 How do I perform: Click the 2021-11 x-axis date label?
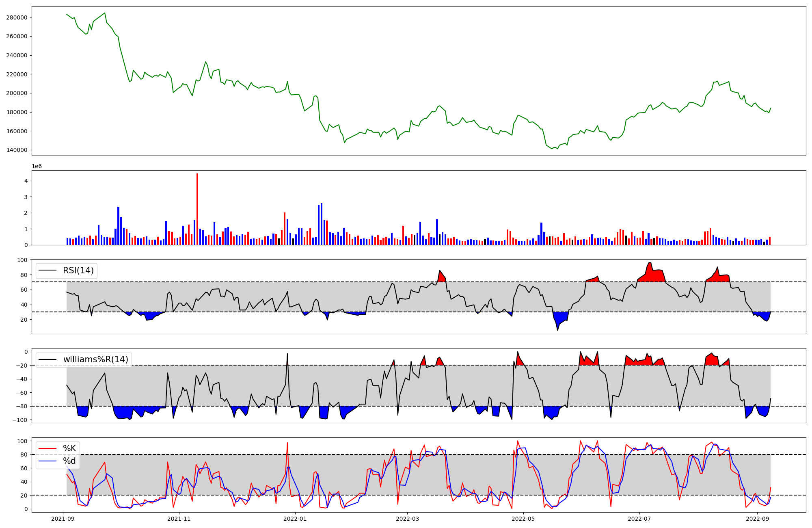pos(179,519)
